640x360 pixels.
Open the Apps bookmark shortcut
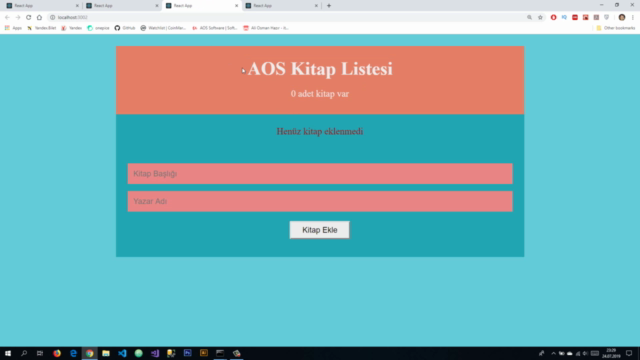click(x=13, y=28)
